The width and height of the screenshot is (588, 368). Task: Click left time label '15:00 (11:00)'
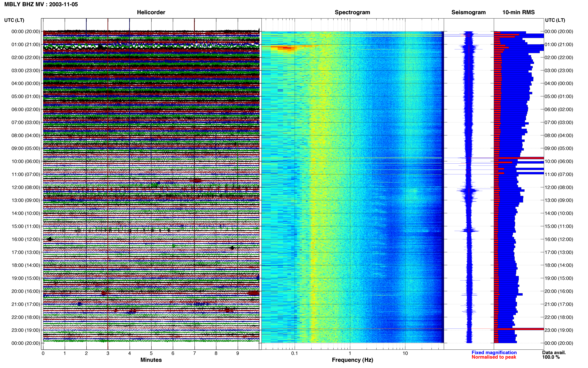26,226
